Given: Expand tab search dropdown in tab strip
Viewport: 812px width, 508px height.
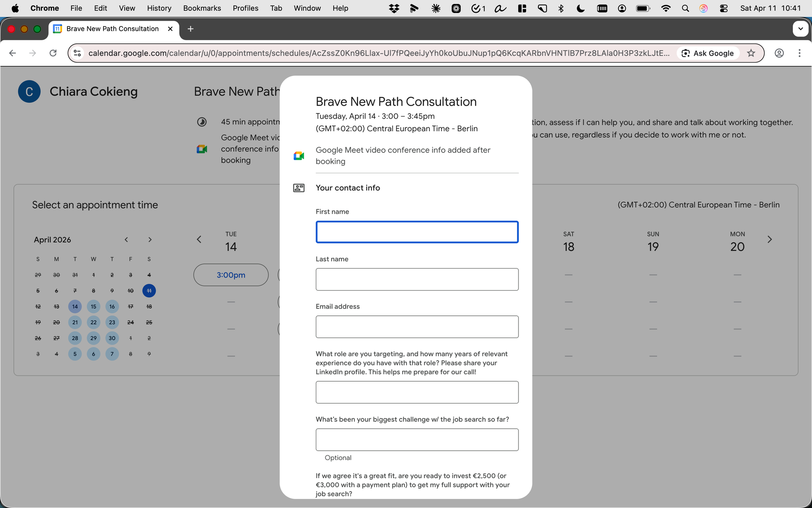Looking at the screenshot, I should (x=800, y=29).
